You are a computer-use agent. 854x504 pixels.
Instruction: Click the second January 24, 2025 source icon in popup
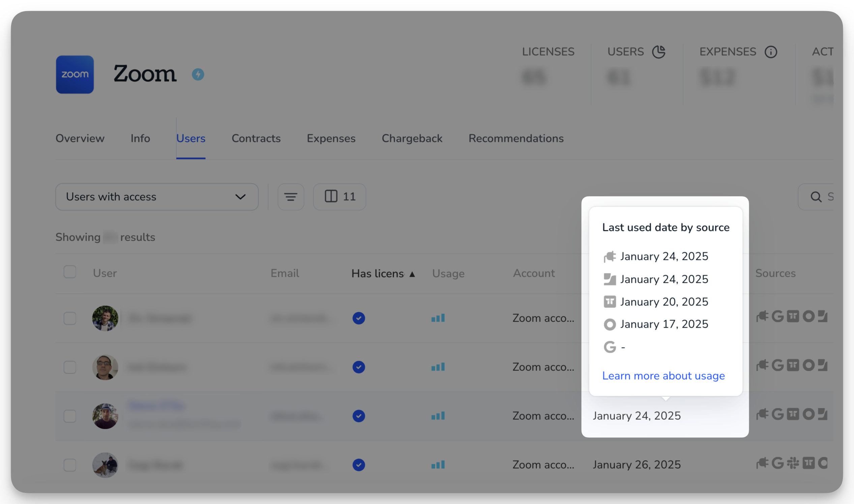610,279
